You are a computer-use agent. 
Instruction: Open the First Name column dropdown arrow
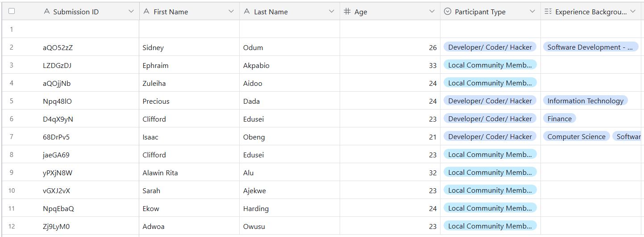[231, 12]
